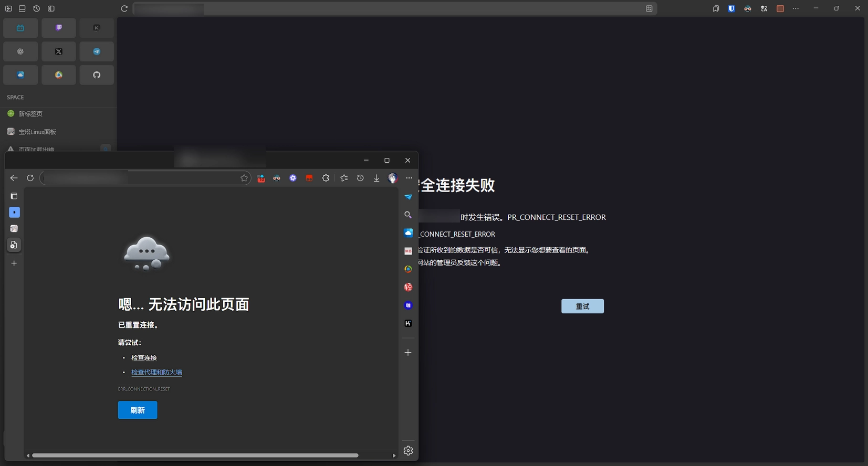Star this page as favorite in Edge
The width and height of the screenshot is (868, 466).
point(244,178)
